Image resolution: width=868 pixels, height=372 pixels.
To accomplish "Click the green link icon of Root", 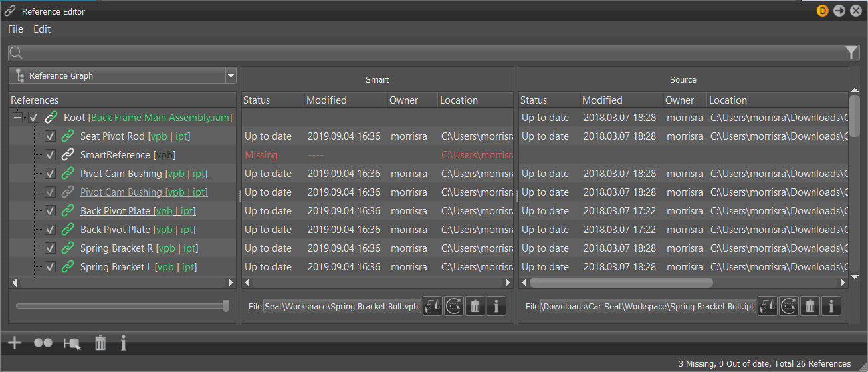I will tap(51, 118).
